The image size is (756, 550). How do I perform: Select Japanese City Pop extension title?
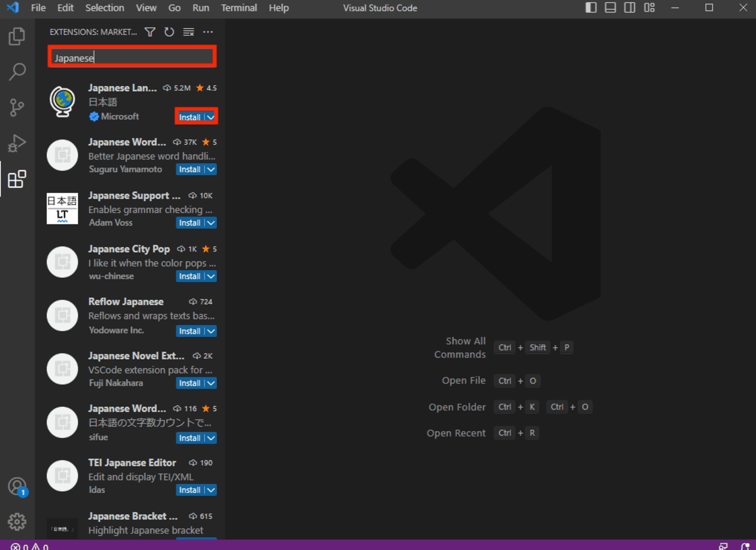point(129,249)
